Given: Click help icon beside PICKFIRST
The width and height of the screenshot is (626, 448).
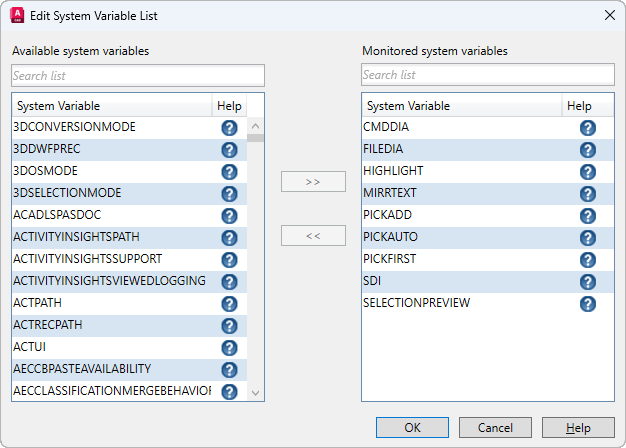Looking at the screenshot, I should pos(588,260).
